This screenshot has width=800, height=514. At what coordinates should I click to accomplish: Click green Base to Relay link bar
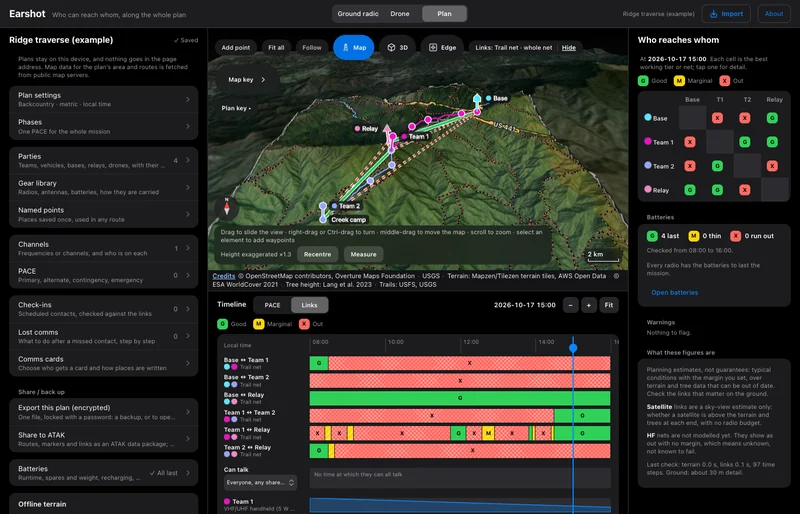pyautogui.click(x=460, y=398)
